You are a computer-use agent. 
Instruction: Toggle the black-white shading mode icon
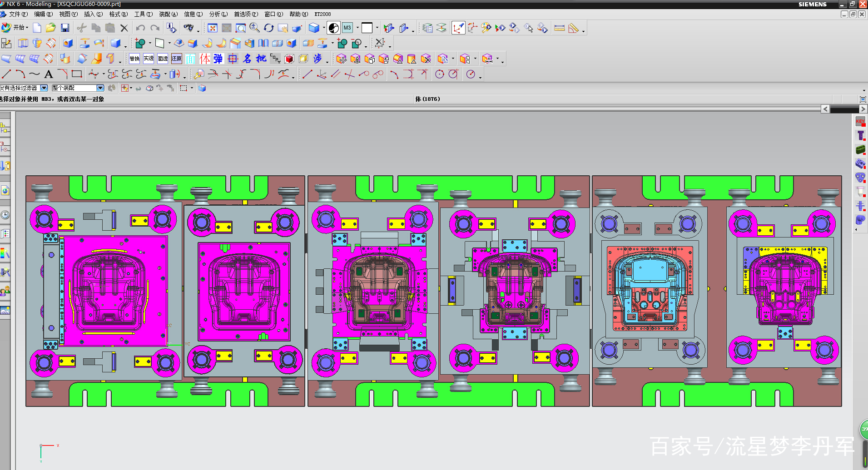point(333,28)
